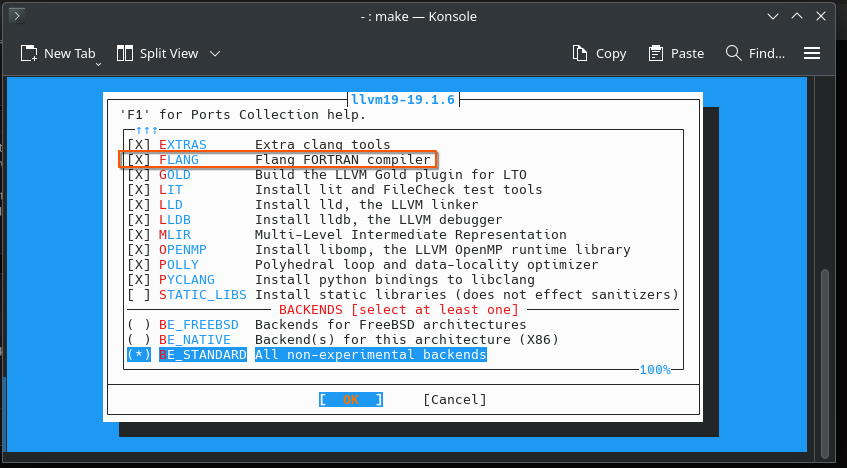Screen dimensions: 847x468
Task: Select the OPENMP list entry
Action: (x=184, y=250)
